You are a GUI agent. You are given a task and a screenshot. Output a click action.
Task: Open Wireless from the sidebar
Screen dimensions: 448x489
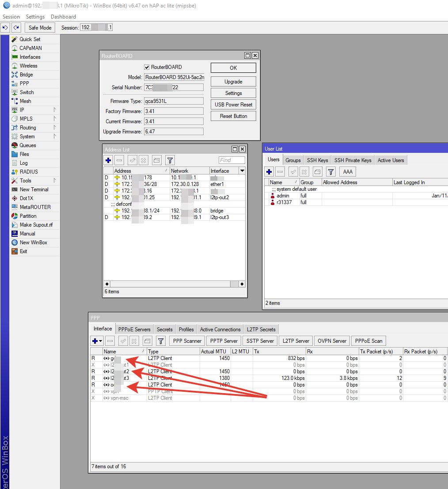(x=28, y=66)
